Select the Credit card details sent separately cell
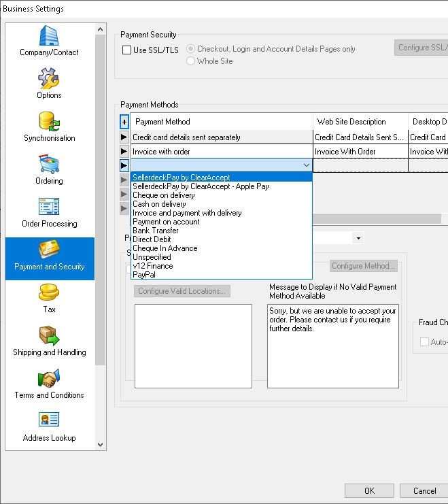 (x=222, y=137)
